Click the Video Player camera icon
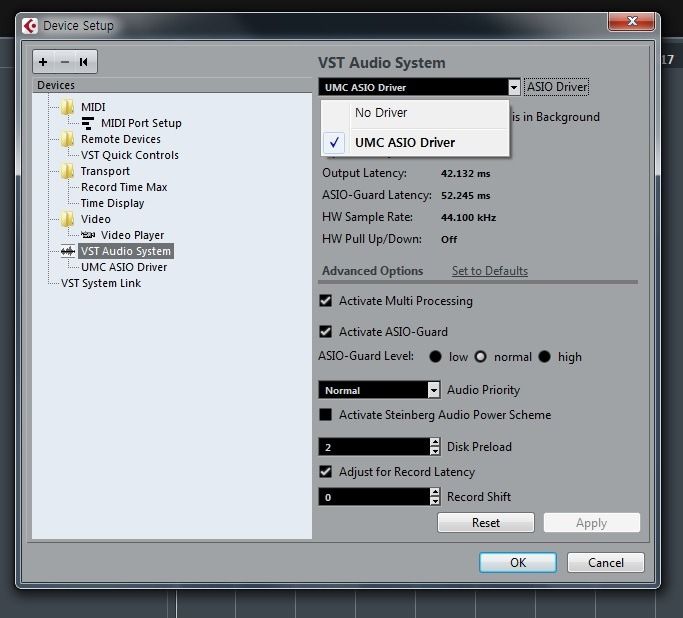Screen dimensions: 683x618 (88, 235)
